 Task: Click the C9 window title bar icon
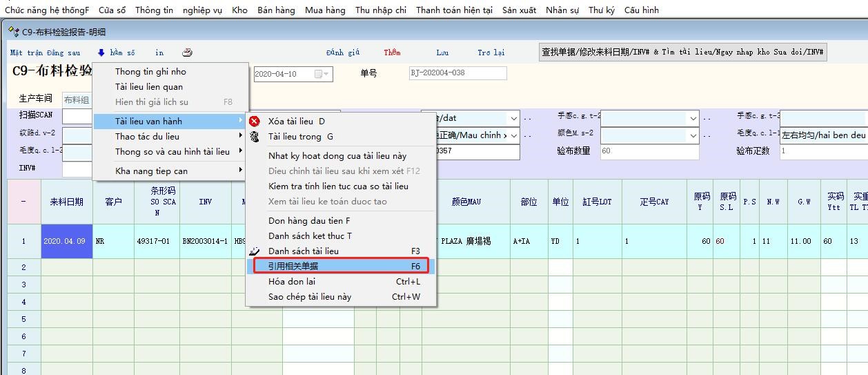point(13,32)
